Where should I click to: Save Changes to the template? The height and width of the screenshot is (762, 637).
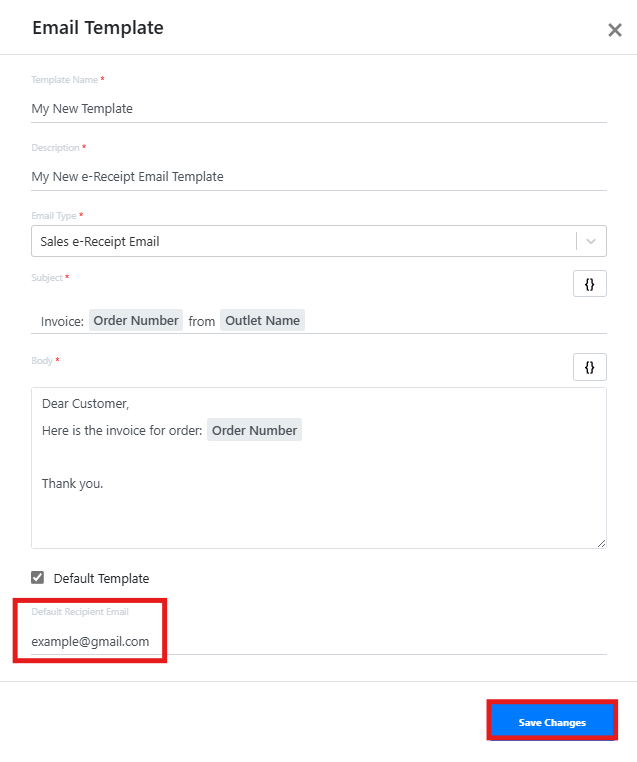click(552, 722)
